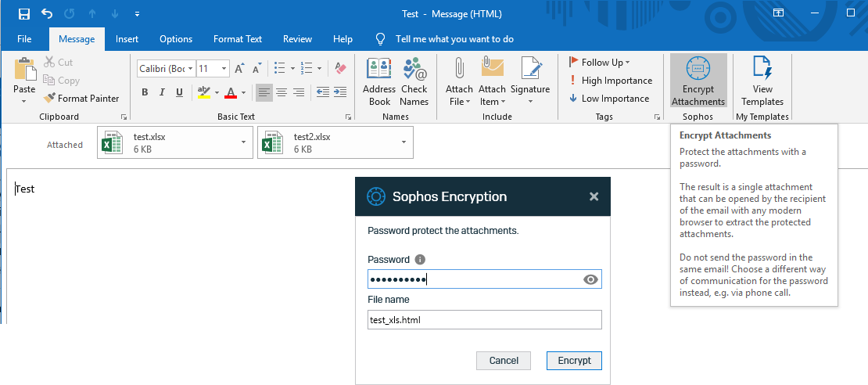Click the password info icon
Screen dimensions: 868x385
pyautogui.click(x=420, y=260)
